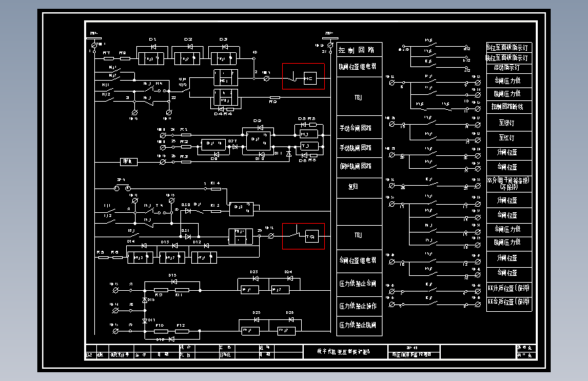The width and height of the screenshot is (588, 381).
Task: Click the D24 diode symbol
Action: point(290,278)
